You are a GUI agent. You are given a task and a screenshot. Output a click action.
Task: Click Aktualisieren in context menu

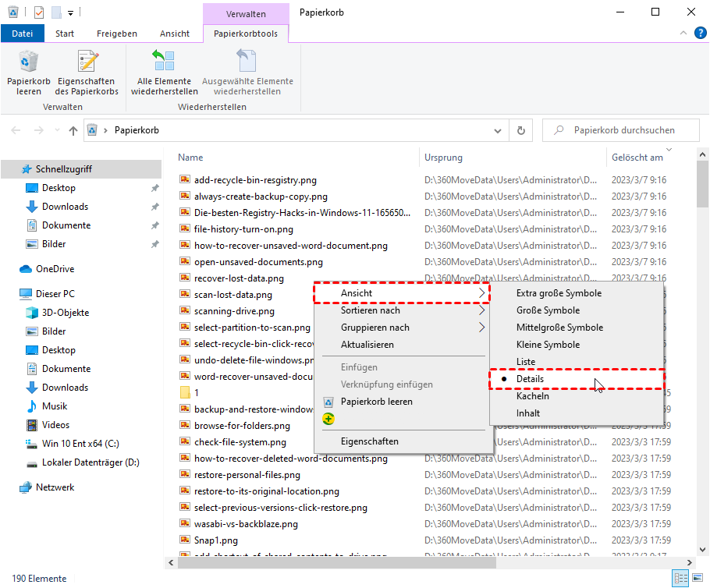pos(403,345)
